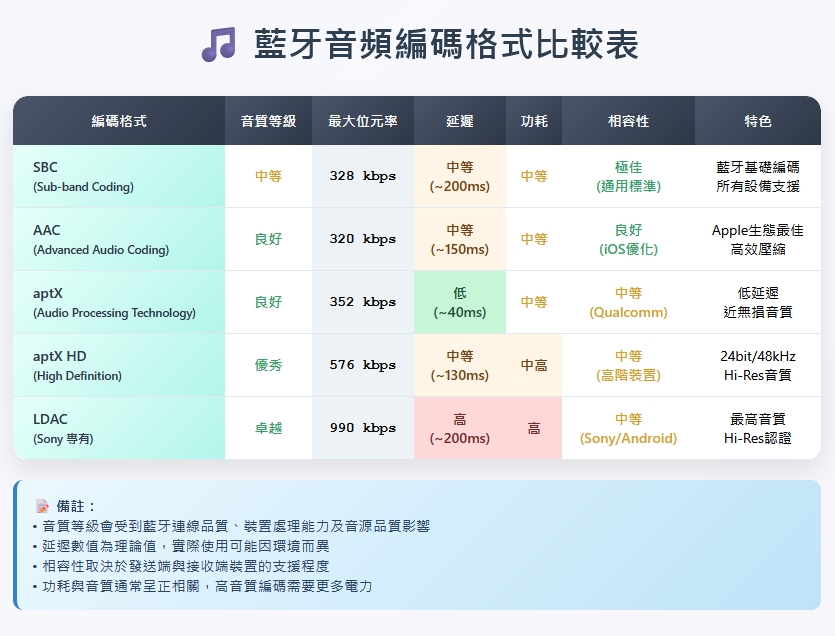Select the 中高 power cell for aptX HD
Screen dimensions: 835x636
534,365
